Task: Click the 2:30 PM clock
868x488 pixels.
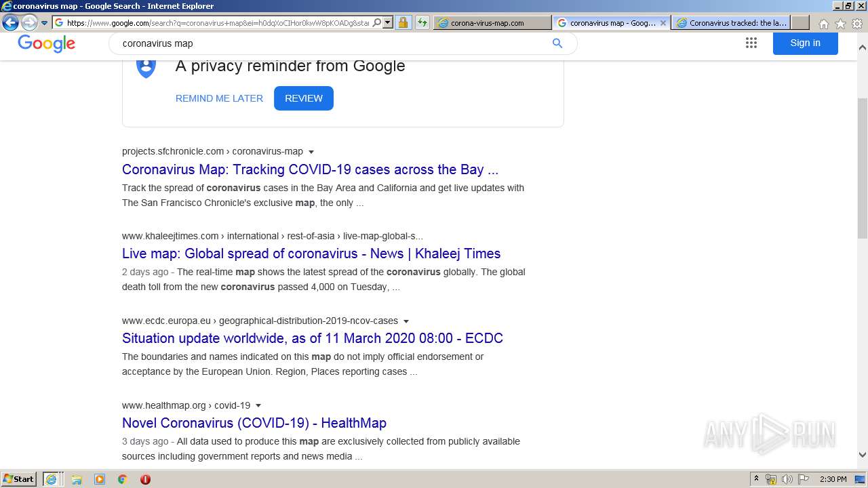Action: [833, 479]
